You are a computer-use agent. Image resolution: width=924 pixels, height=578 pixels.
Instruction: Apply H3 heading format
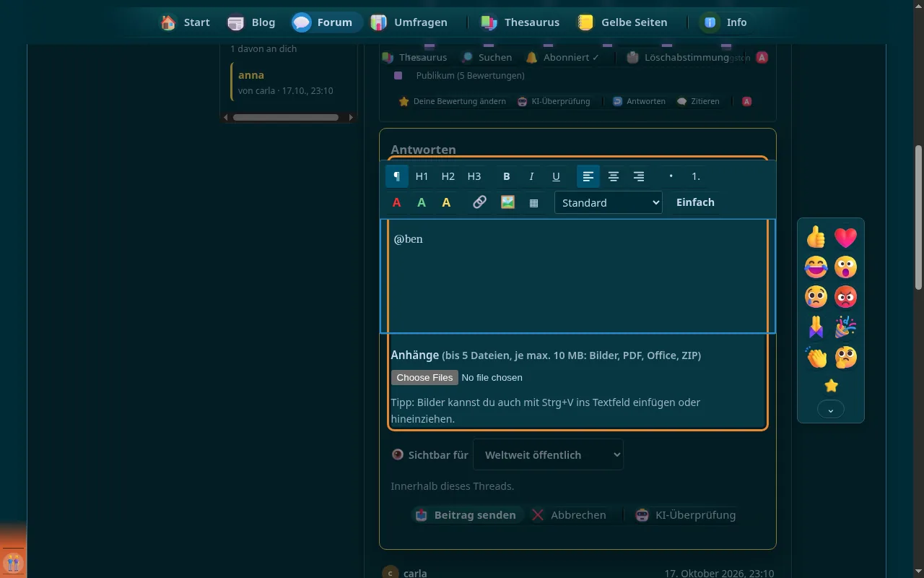tap(474, 176)
